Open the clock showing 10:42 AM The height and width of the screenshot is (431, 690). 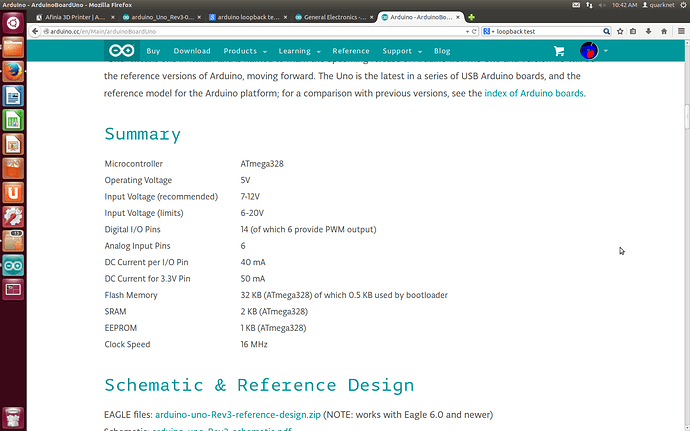(624, 5)
